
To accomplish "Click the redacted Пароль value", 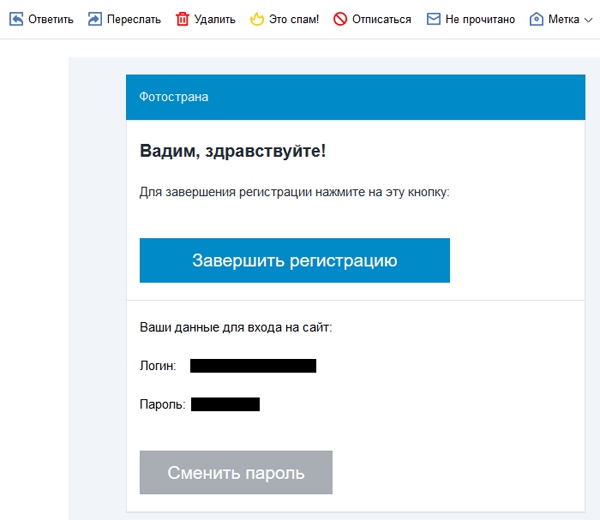I will (225, 404).
